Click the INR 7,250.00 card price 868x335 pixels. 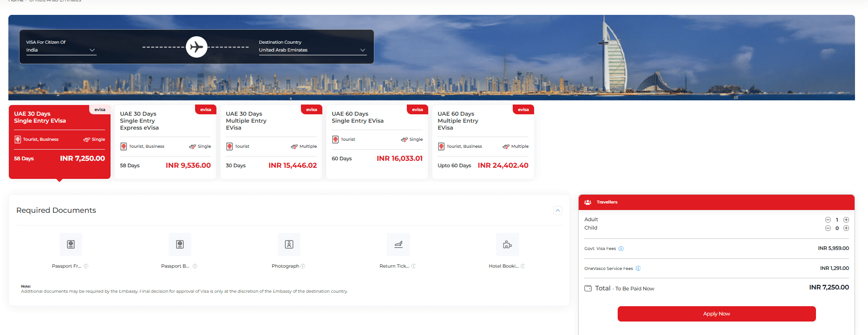click(x=82, y=158)
